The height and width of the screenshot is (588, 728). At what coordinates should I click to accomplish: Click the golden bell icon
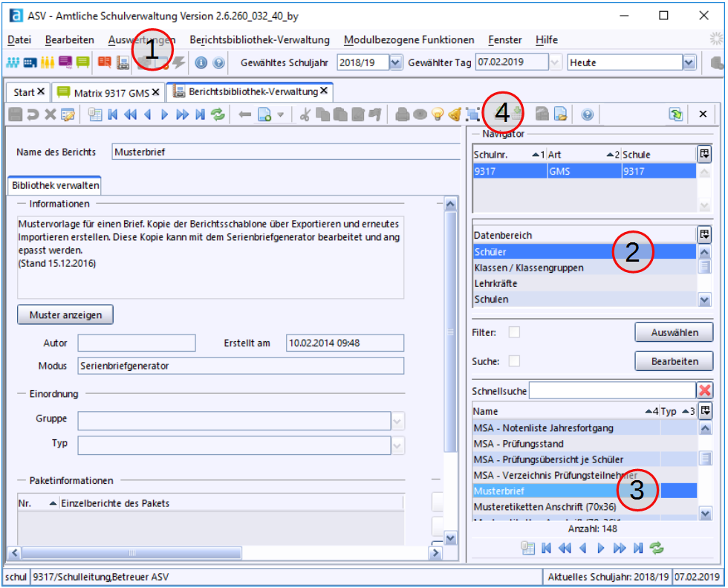(x=455, y=114)
